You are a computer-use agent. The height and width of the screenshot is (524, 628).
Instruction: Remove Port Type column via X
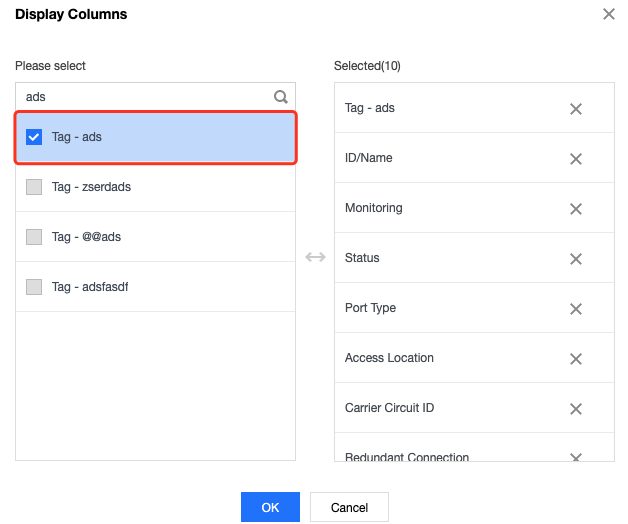tap(576, 309)
